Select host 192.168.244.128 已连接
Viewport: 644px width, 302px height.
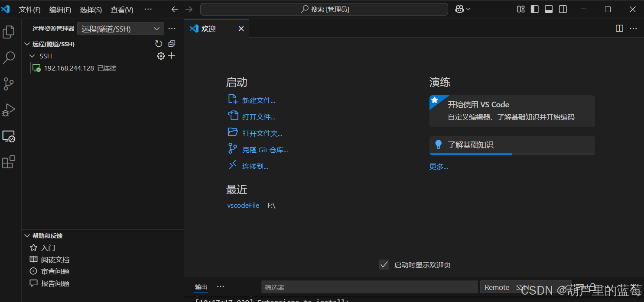coord(103,68)
